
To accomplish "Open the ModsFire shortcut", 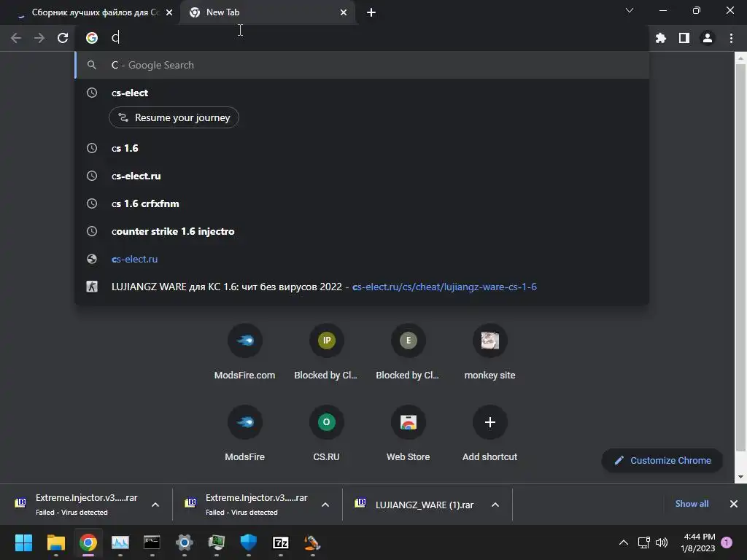I will tap(245, 433).
